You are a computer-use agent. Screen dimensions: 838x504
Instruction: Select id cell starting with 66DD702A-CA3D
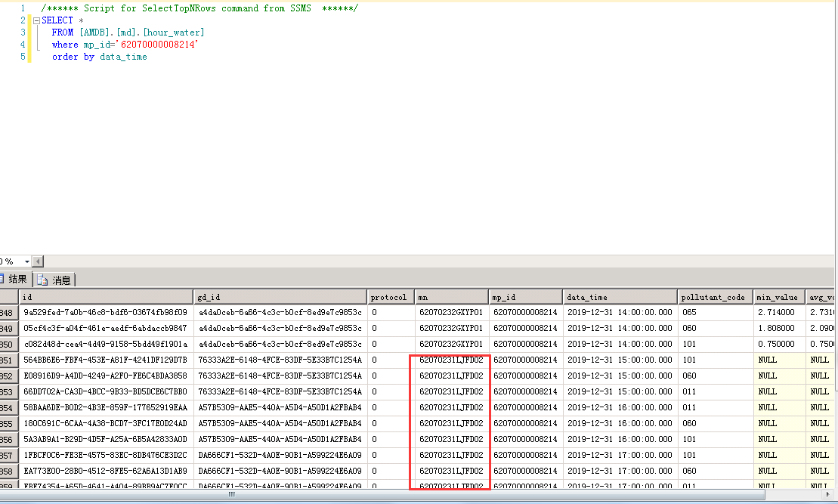[106, 391]
